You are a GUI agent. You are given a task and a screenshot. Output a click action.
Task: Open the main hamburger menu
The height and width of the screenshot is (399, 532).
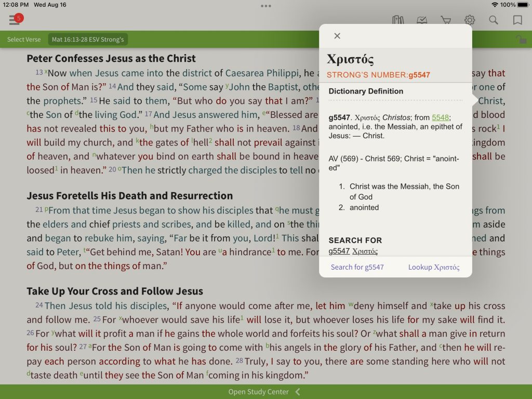[x=14, y=20]
